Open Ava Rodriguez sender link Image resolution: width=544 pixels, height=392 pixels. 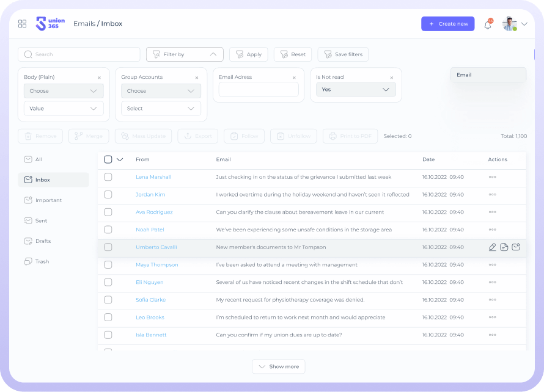coord(154,212)
